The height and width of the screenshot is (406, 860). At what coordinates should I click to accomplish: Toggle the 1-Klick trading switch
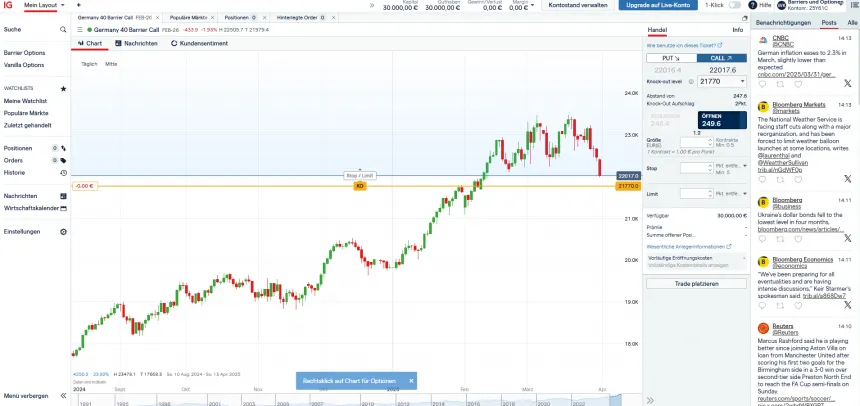pyautogui.click(x=735, y=5)
